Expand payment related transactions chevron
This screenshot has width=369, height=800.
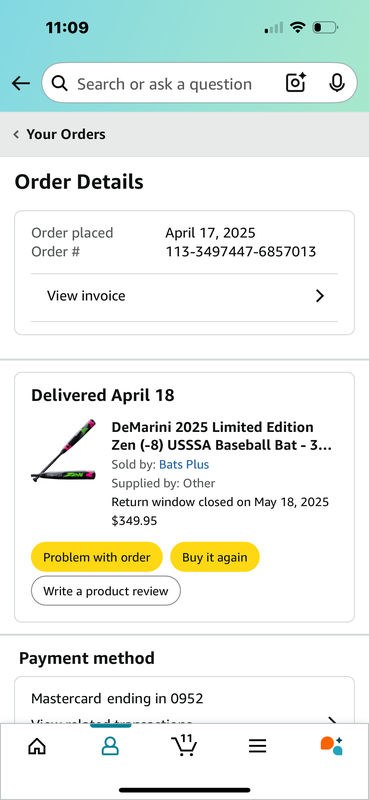[332, 720]
